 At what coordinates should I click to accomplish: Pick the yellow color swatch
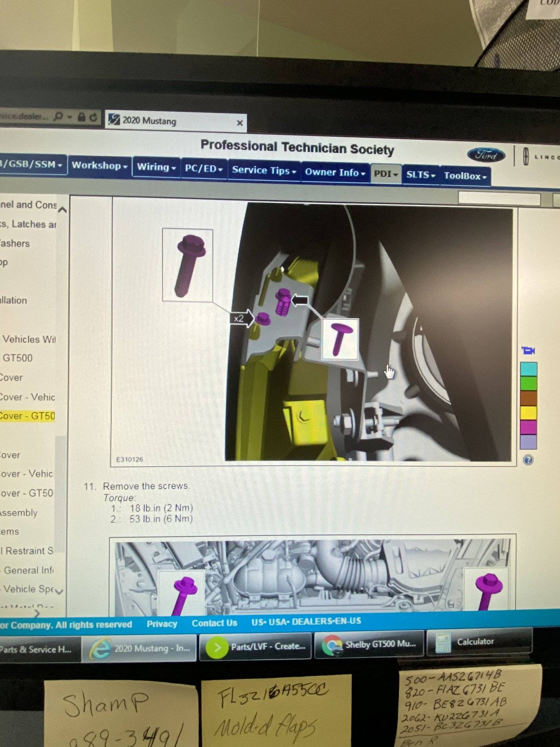point(529,412)
